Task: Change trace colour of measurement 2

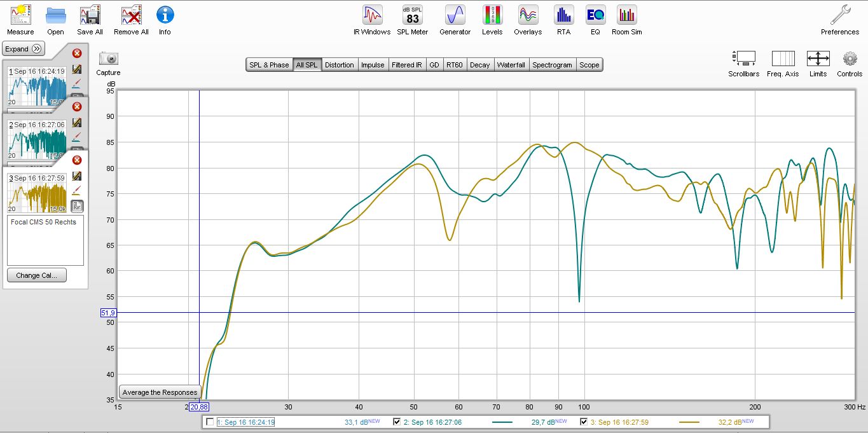Action: pos(77,137)
